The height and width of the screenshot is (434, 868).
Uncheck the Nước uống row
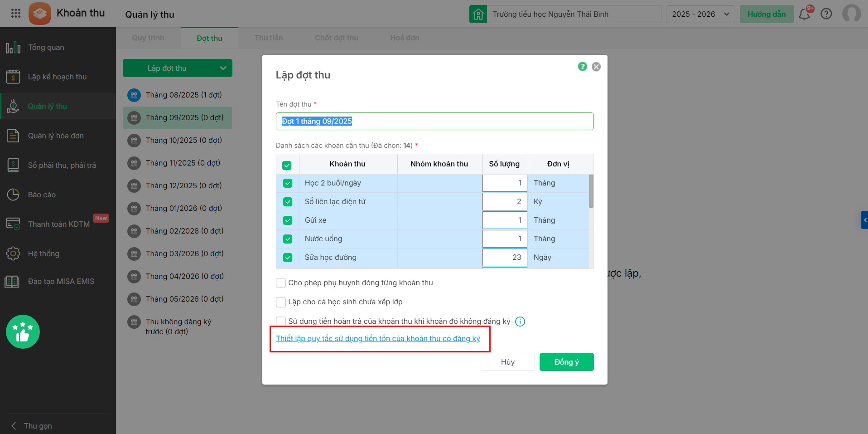click(x=288, y=239)
